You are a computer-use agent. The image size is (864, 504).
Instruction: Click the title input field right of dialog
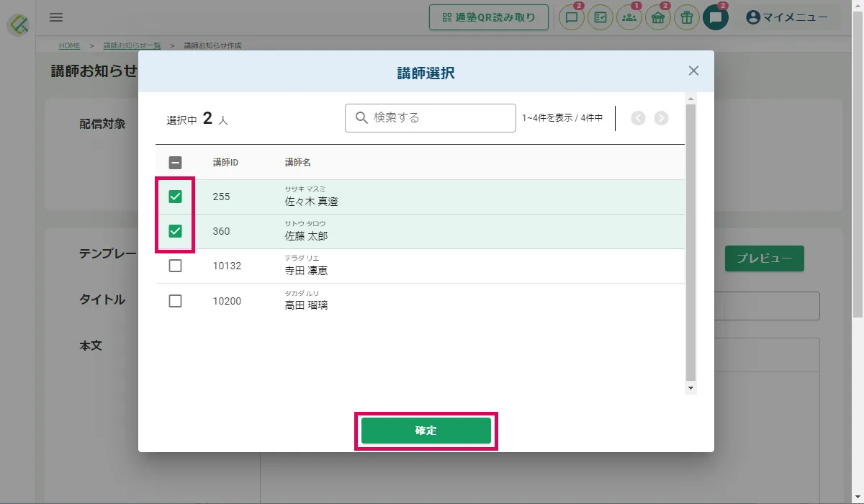[767, 306]
